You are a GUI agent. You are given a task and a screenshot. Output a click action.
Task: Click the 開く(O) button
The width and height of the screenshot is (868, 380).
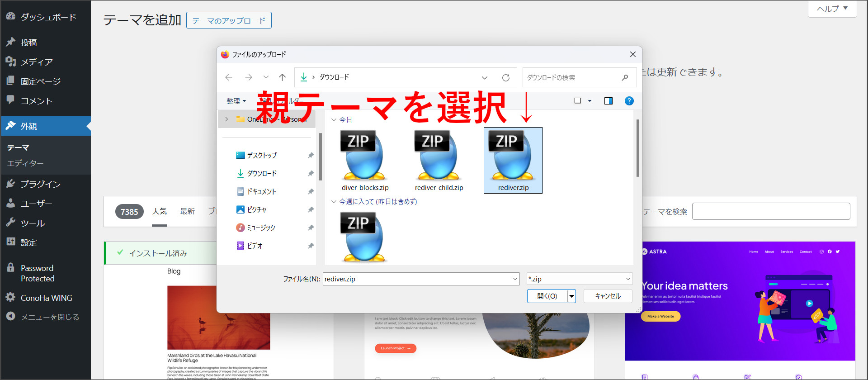(547, 296)
